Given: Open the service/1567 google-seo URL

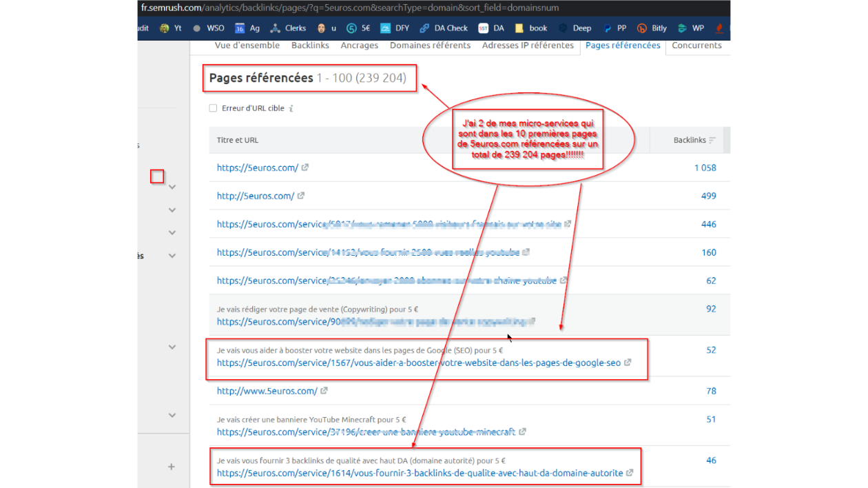Looking at the screenshot, I should pos(419,363).
